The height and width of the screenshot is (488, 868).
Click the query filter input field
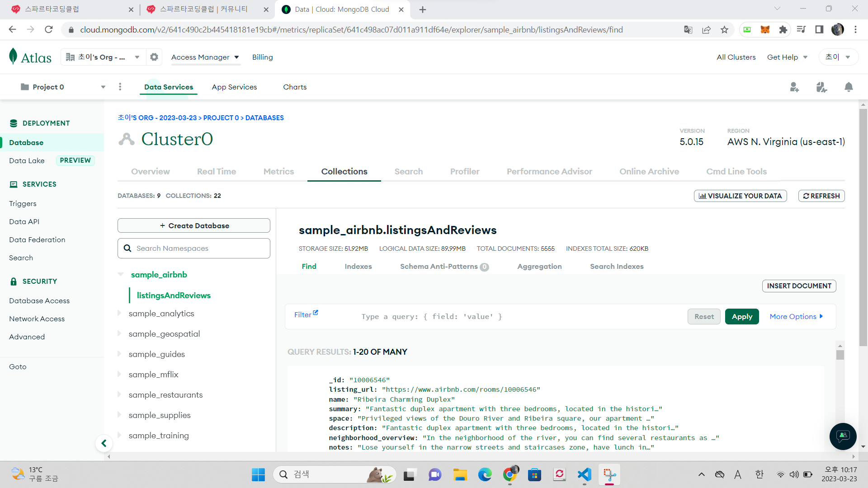point(520,317)
